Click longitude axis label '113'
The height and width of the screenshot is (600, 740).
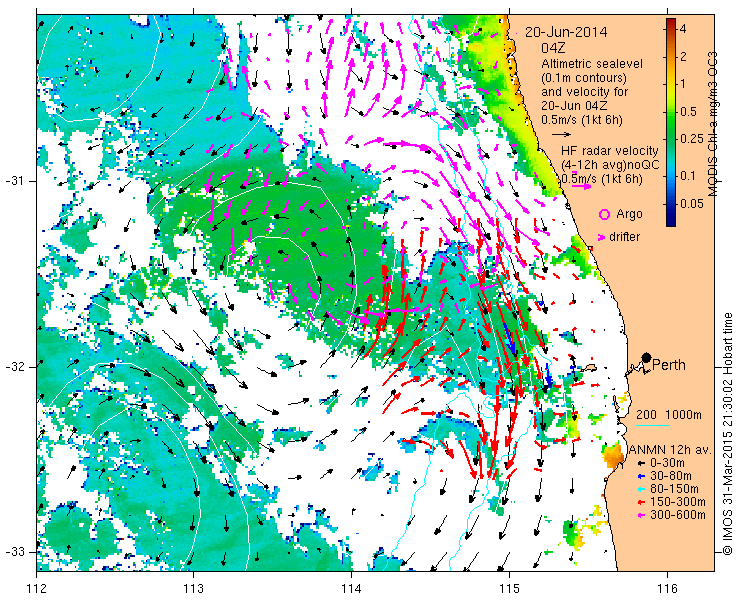pyautogui.click(x=193, y=588)
